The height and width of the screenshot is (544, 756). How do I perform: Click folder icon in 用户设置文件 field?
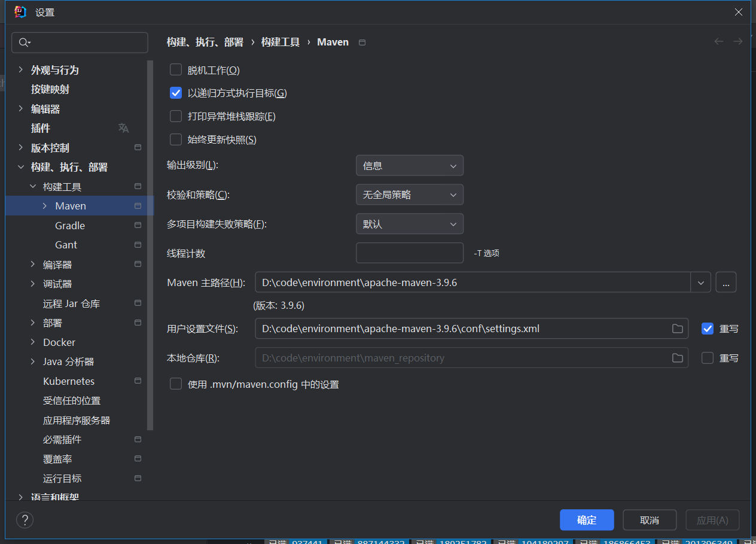tap(677, 329)
